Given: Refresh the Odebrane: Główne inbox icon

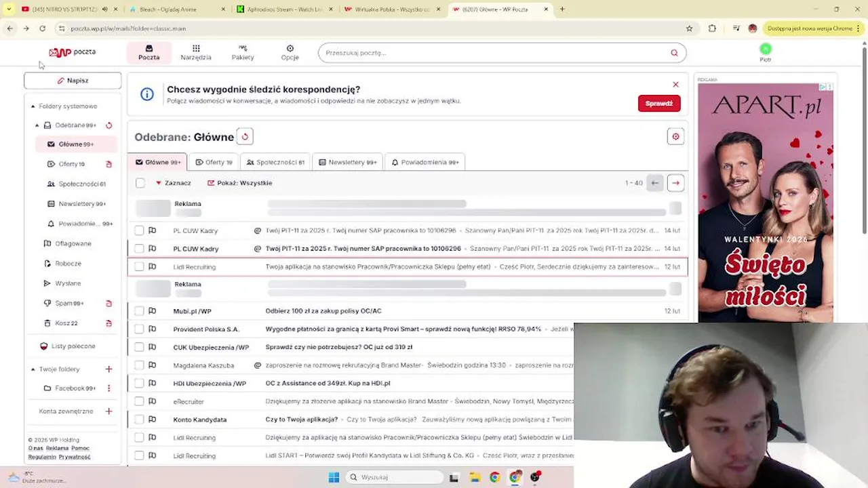Looking at the screenshot, I should [245, 137].
